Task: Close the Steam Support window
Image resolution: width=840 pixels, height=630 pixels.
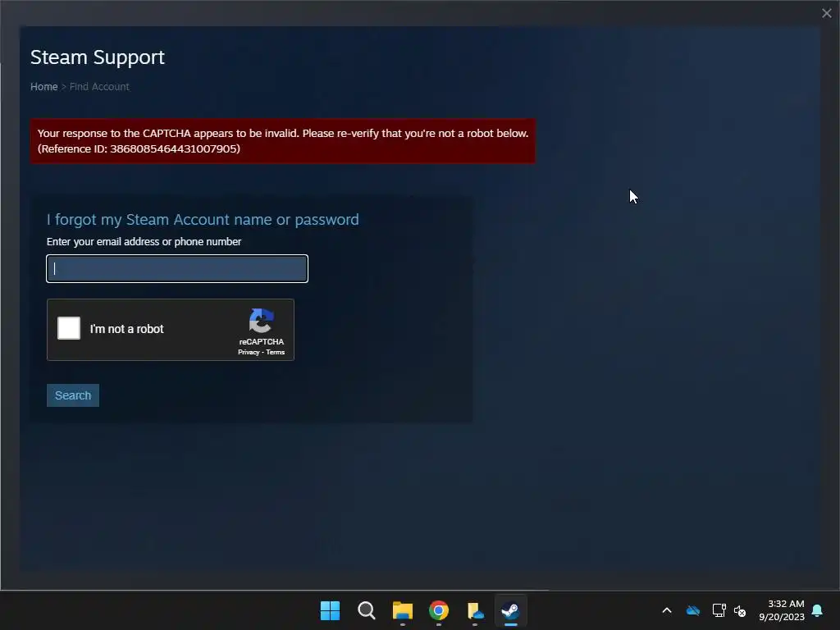Action: click(827, 13)
